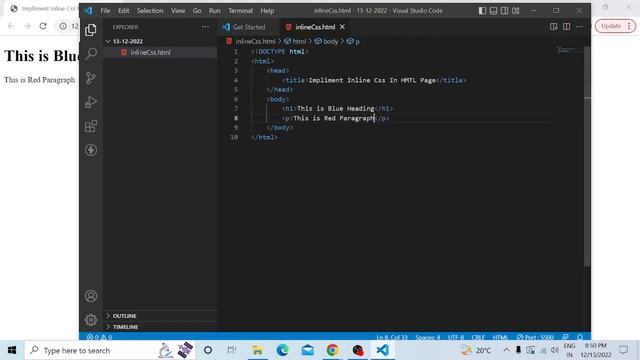Switch to the Get Started tab

tap(249, 27)
